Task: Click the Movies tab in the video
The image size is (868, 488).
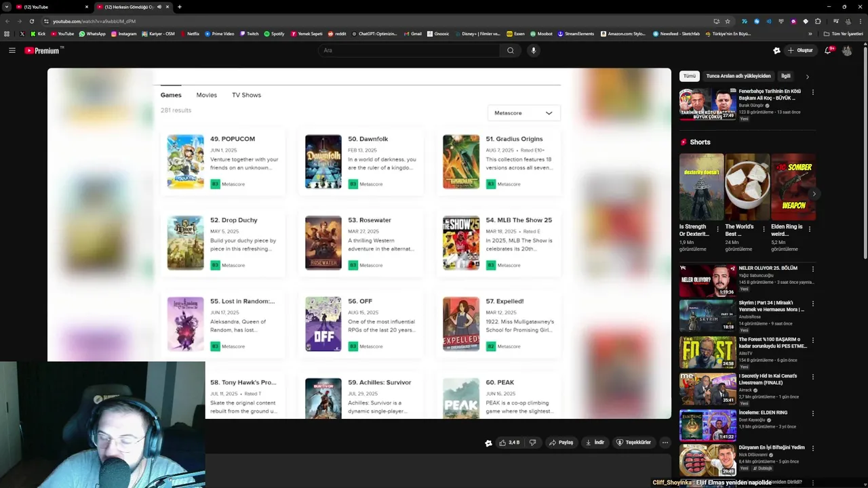Action: click(207, 95)
